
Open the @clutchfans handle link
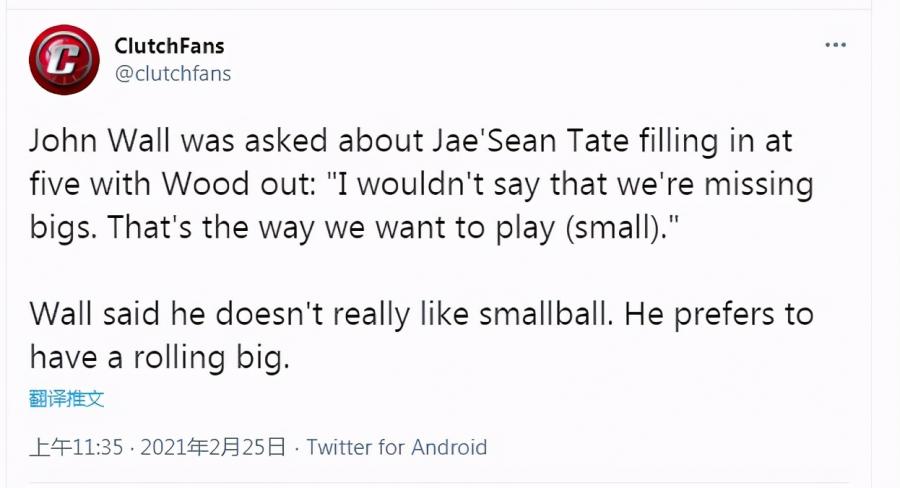[173, 73]
